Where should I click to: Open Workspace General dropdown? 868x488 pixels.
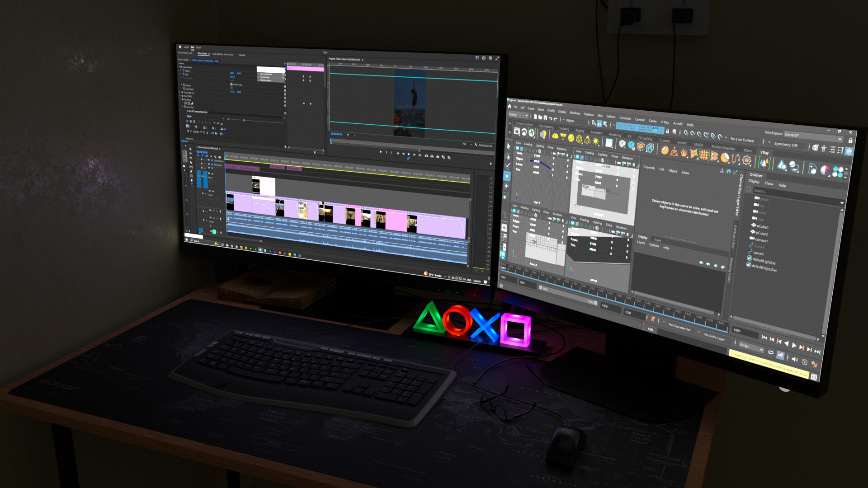814,136
